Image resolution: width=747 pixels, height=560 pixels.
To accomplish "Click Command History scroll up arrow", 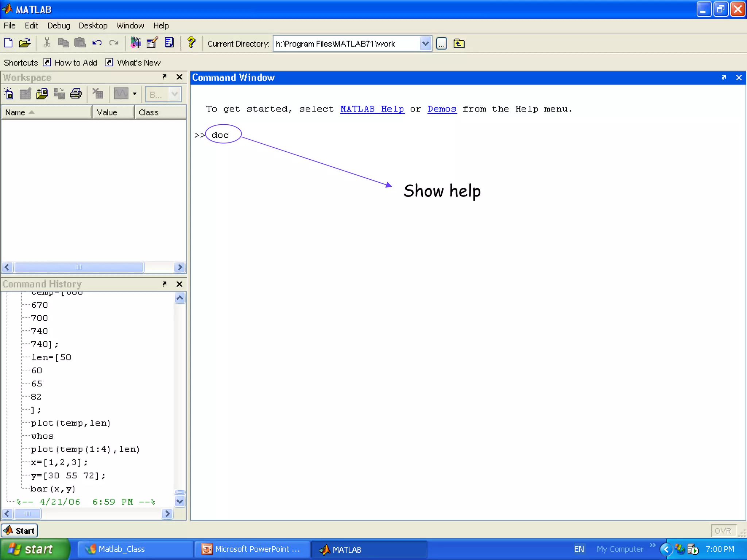I will click(x=180, y=298).
